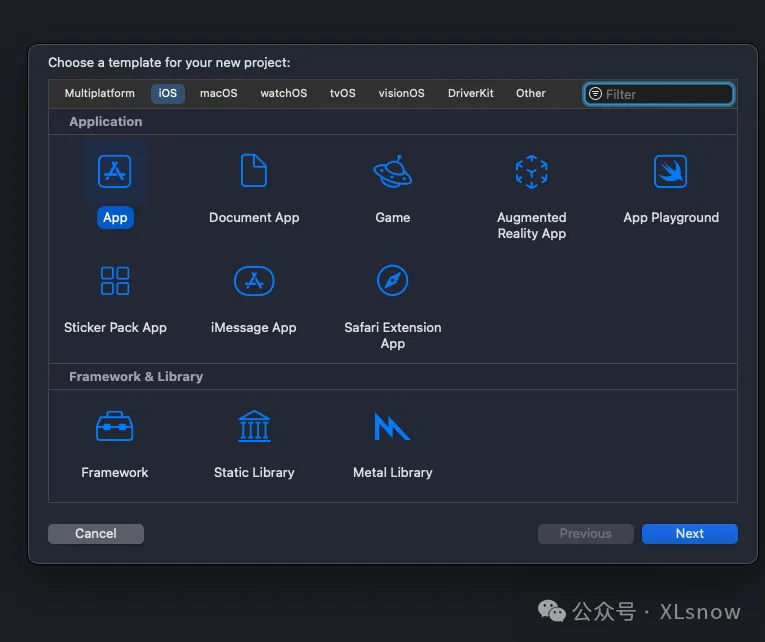Click the "Augmented Reality App" label
Screen dimensions: 765x642
pos(532,225)
